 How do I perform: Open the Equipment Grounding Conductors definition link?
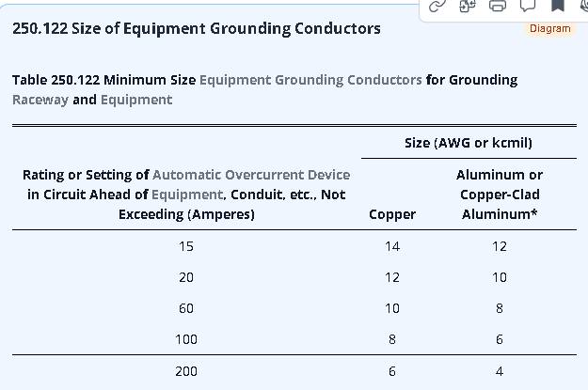pyautogui.click(x=310, y=80)
